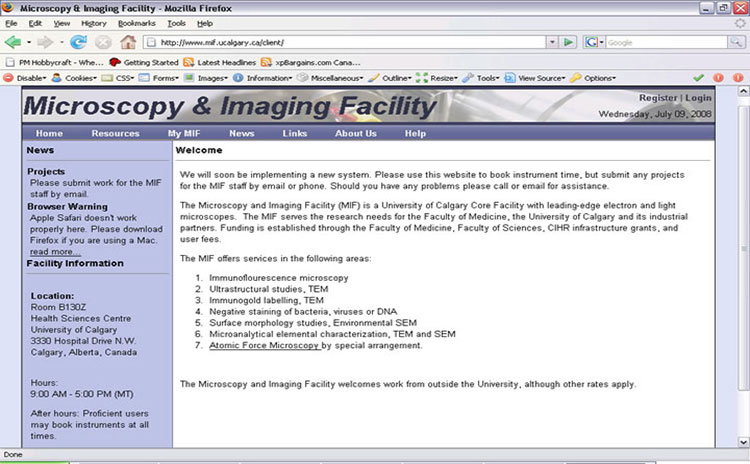Click the Register link
750x464 pixels.
tap(658, 98)
